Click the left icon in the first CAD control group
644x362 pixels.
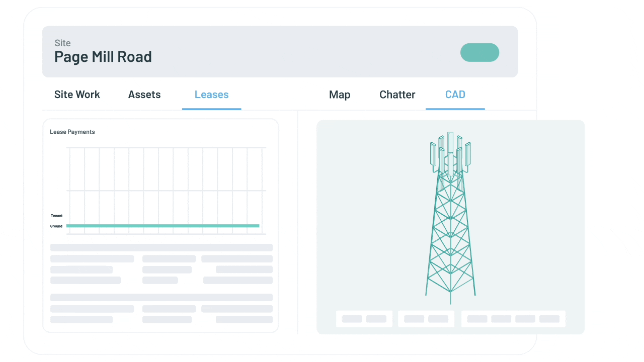point(352,319)
